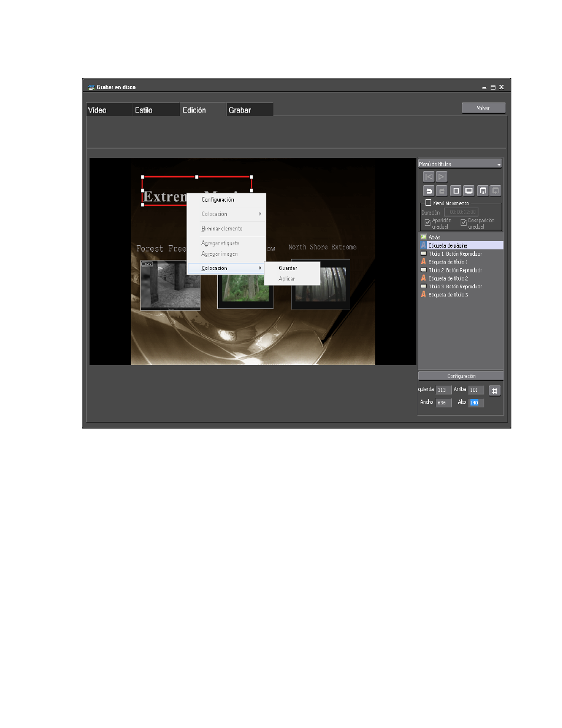Click button icon of Título 3 row

(423, 286)
